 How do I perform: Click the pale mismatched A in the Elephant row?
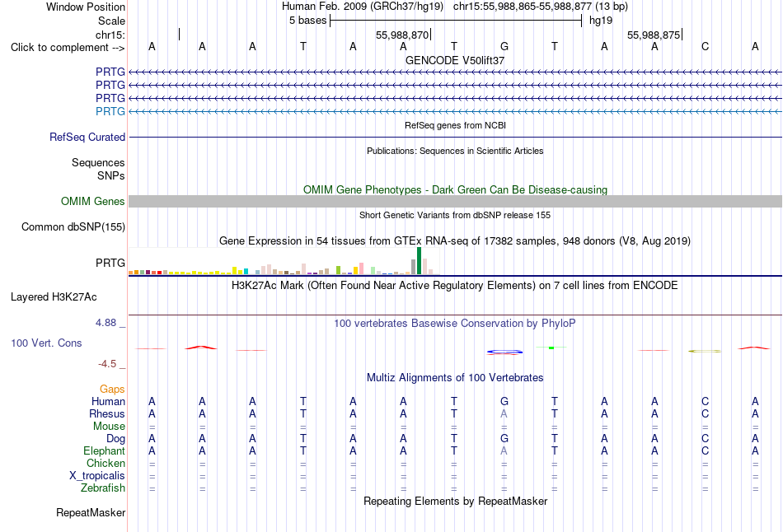504,450
